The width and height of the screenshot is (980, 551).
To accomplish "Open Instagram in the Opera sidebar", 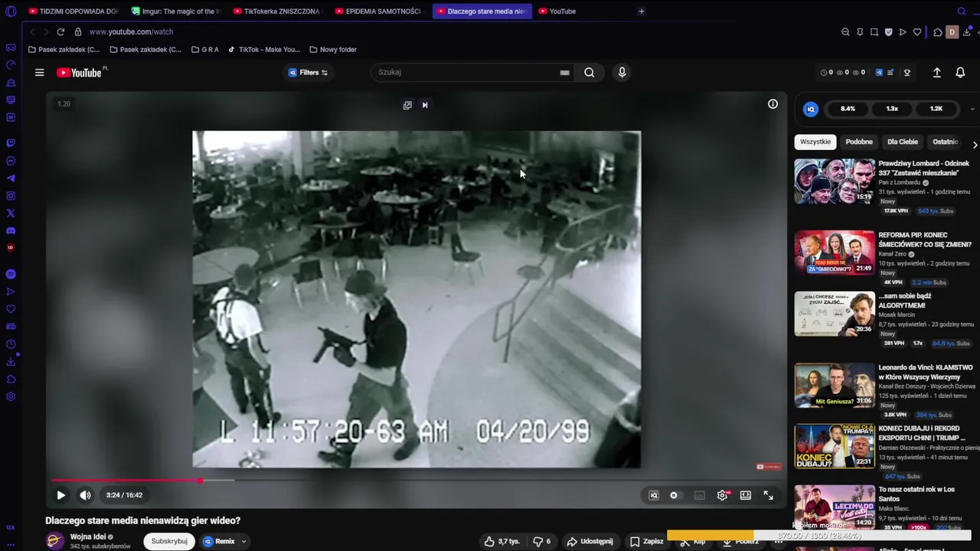I will click(11, 196).
